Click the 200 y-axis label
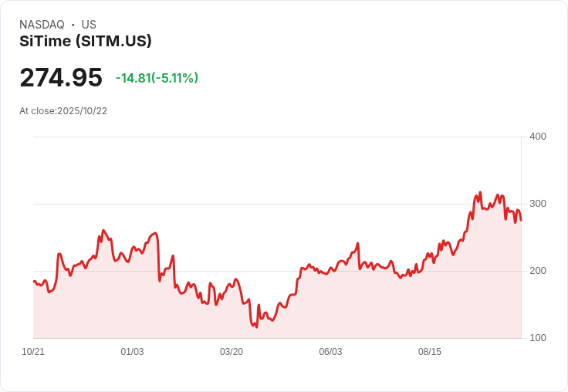The image size is (568, 392). (x=538, y=271)
